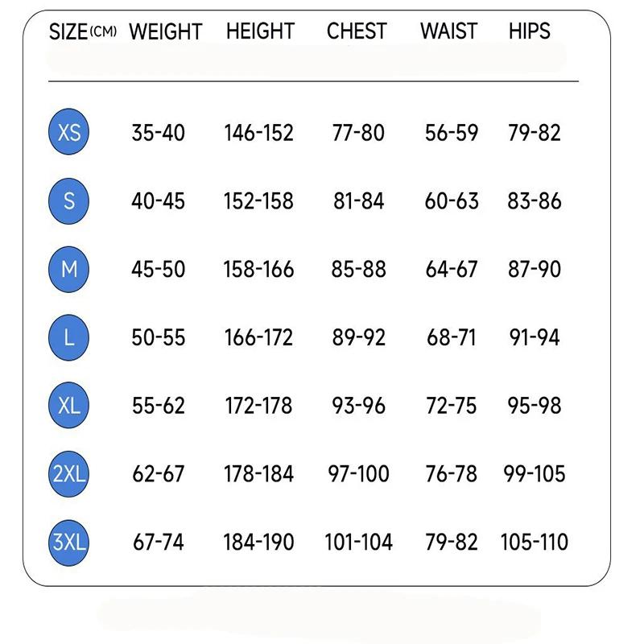Click the 85-88 chest measurement
The width and height of the screenshot is (644, 644).
(358, 270)
